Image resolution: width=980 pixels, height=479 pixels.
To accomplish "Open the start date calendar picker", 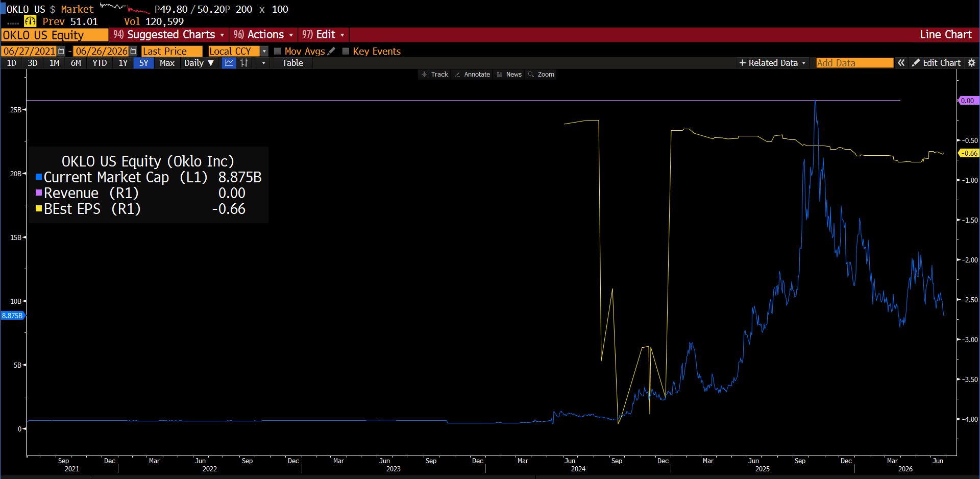I will (x=62, y=51).
